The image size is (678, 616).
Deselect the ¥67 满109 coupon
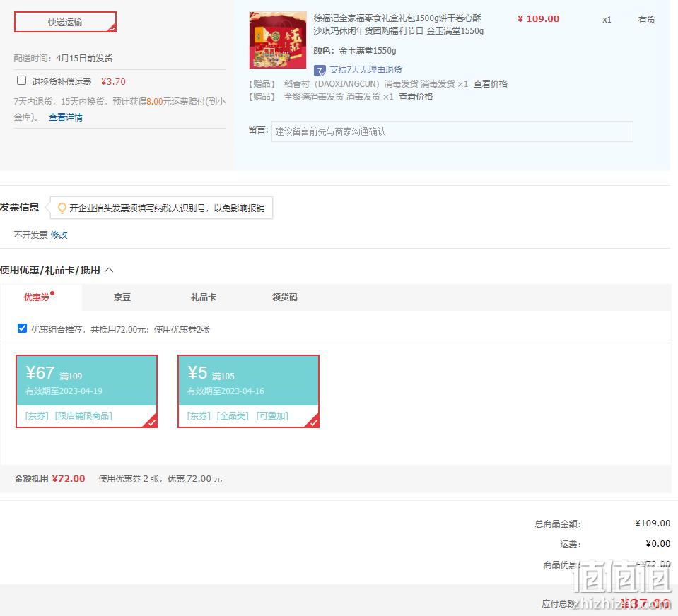click(x=86, y=391)
